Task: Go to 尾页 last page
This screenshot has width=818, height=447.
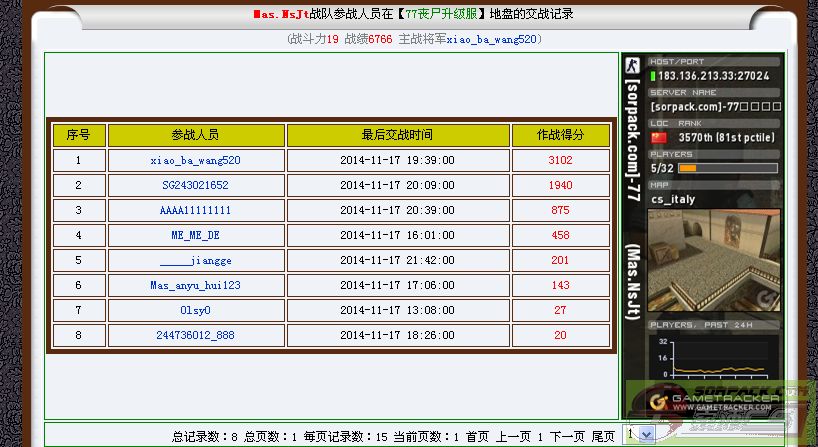Action: (603, 437)
